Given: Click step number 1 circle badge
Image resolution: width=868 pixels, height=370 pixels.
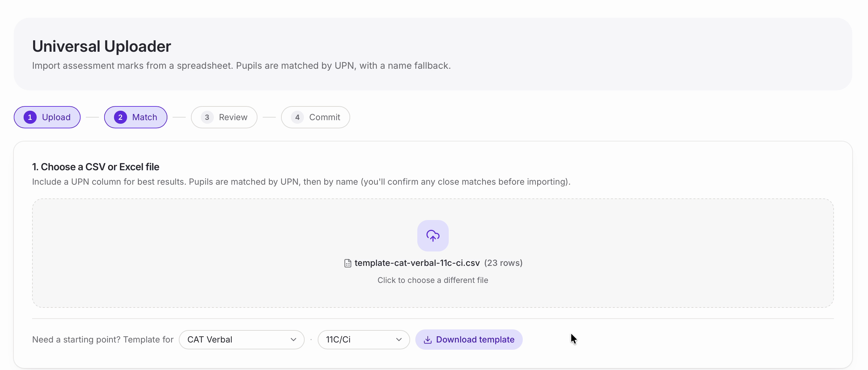Looking at the screenshot, I should click(x=30, y=117).
